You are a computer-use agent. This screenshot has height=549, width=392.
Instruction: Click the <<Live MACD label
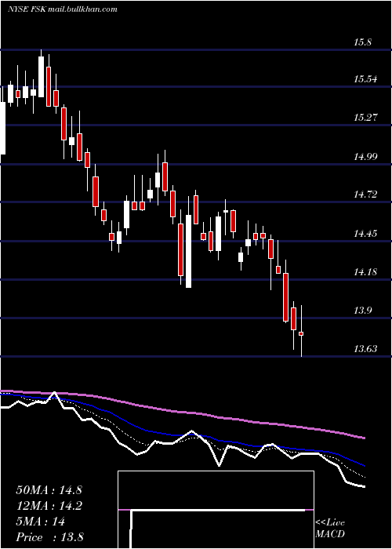pyautogui.click(x=330, y=529)
